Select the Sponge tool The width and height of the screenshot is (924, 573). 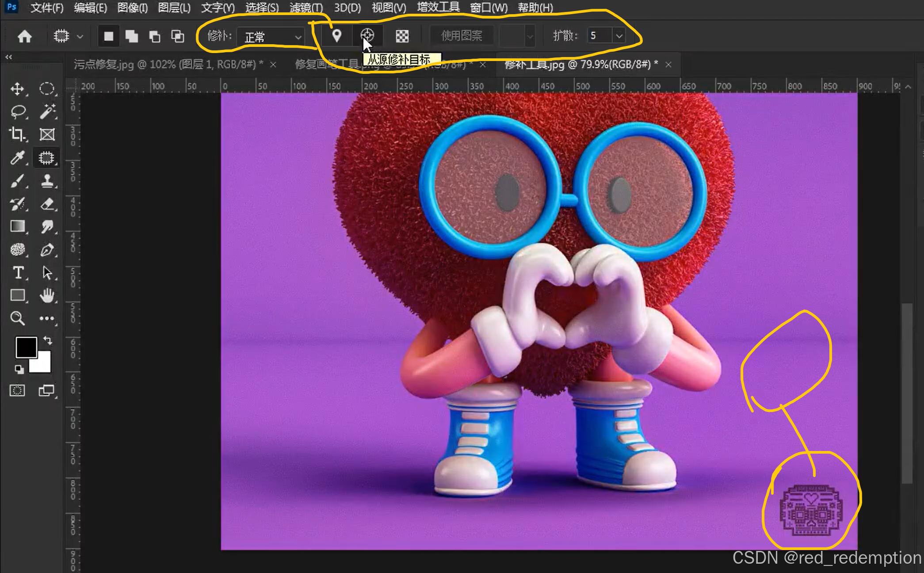17,250
